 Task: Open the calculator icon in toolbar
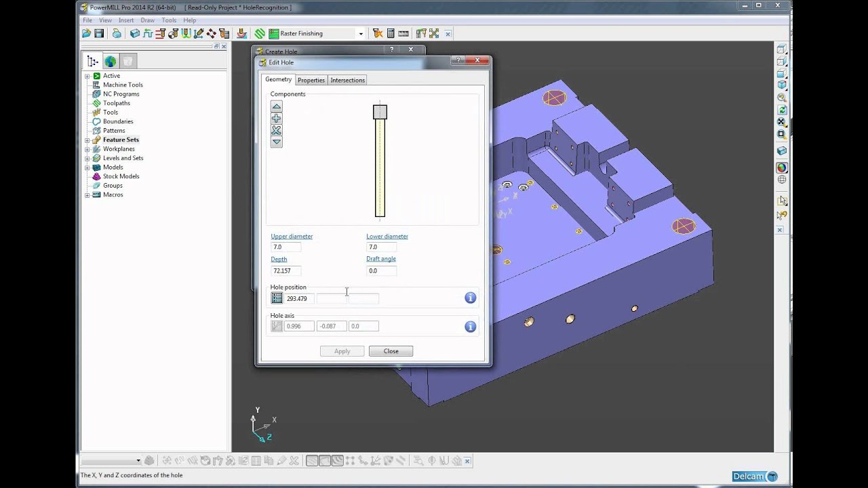pyautogui.click(x=391, y=33)
